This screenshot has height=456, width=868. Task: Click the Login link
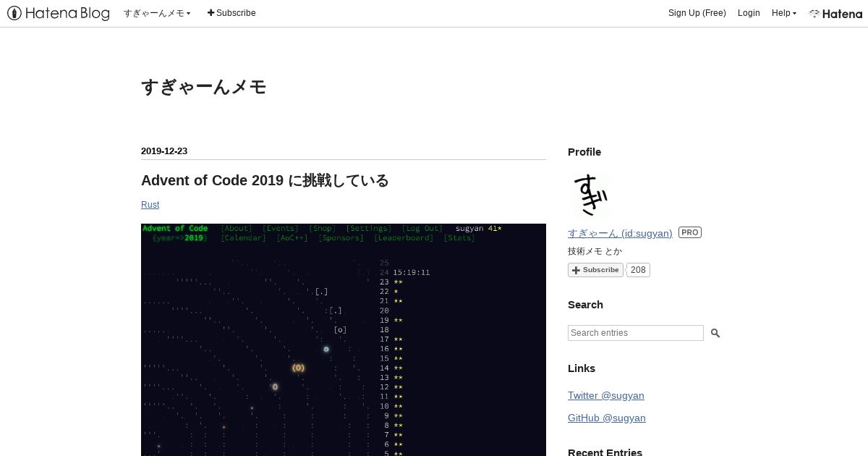pyautogui.click(x=749, y=13)
